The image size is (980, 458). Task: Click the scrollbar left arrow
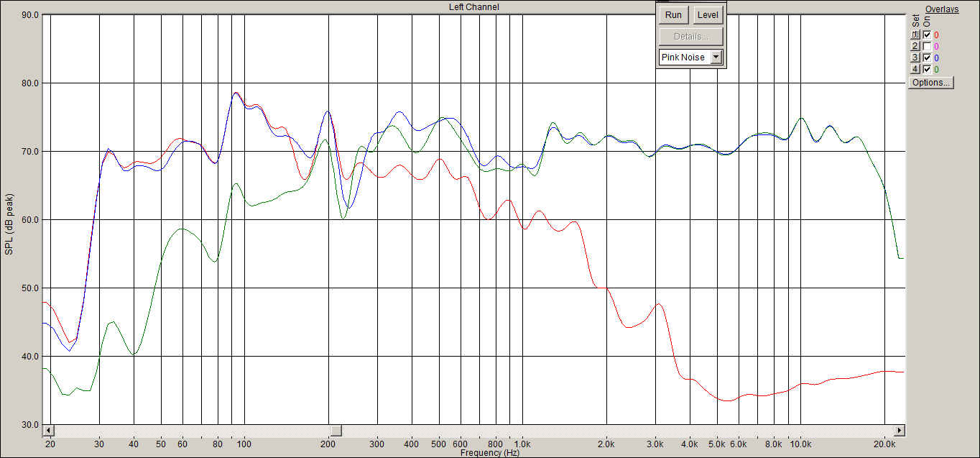(x=48, y=431)
